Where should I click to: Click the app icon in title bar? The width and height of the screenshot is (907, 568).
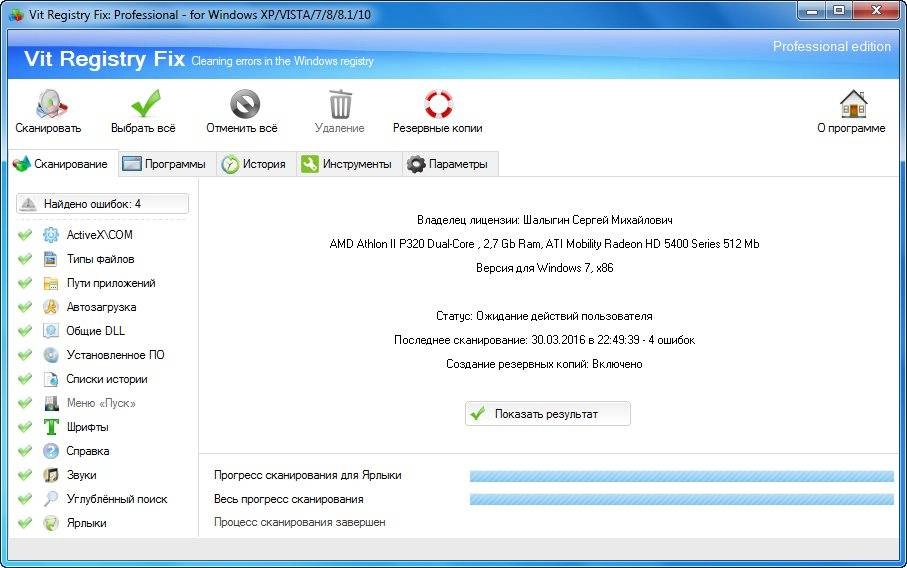[x=16, y=14]
